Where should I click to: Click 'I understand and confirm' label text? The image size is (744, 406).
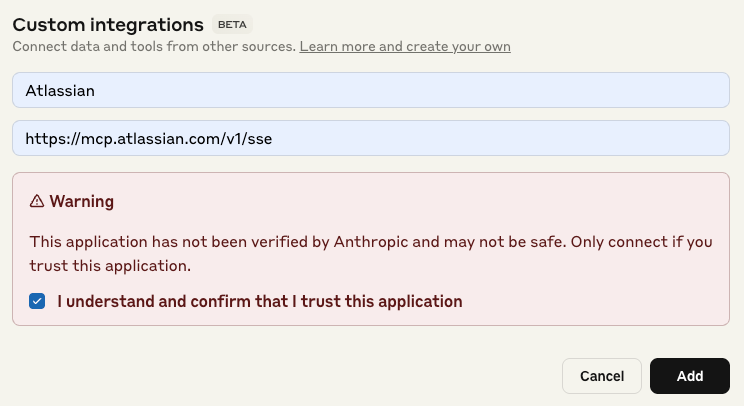tap(260, 302)
